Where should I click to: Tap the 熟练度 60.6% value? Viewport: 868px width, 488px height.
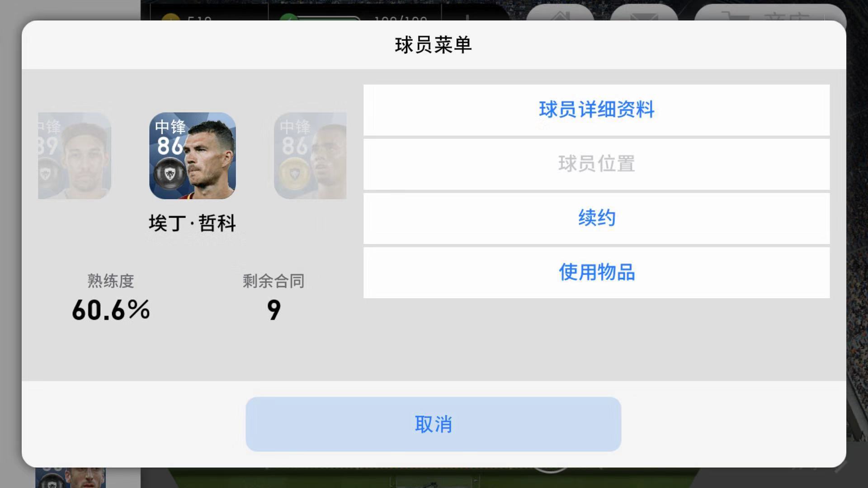(111, 310)
